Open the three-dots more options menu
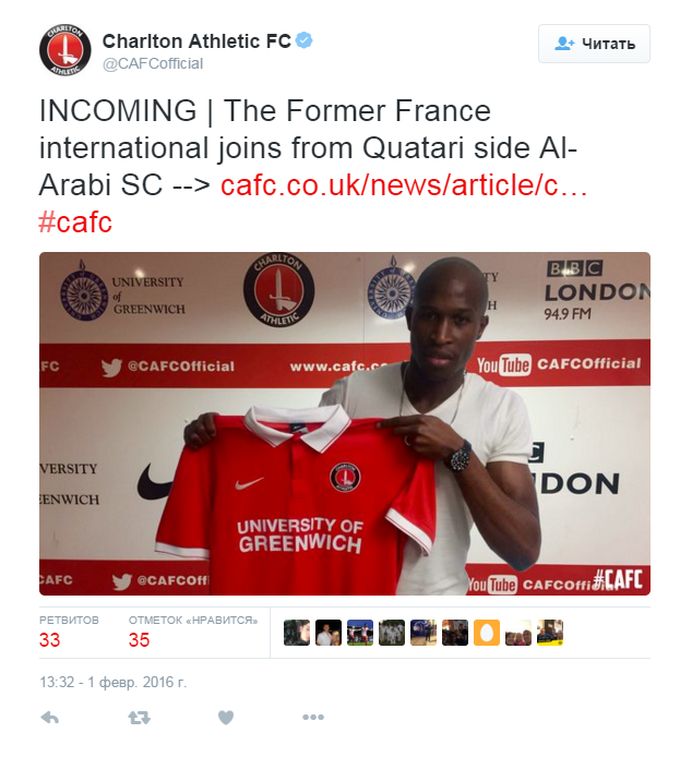The image size is (680, 757). tap(313, 717)
